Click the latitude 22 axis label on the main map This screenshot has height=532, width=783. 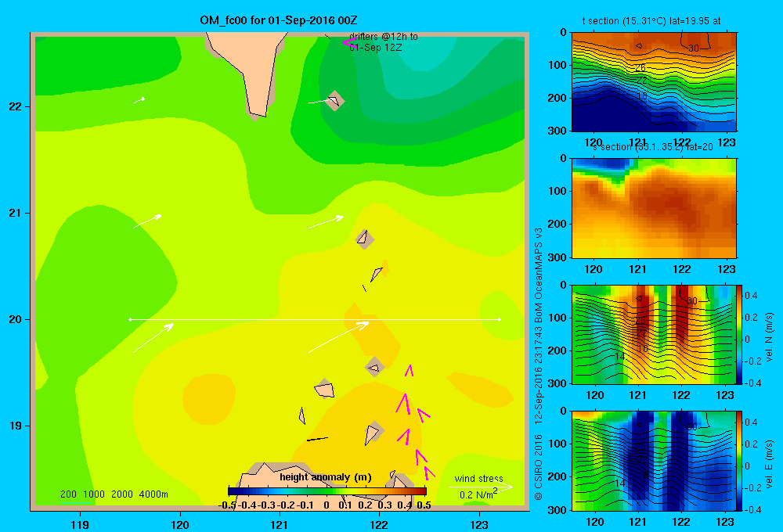(x=16, y=106)
